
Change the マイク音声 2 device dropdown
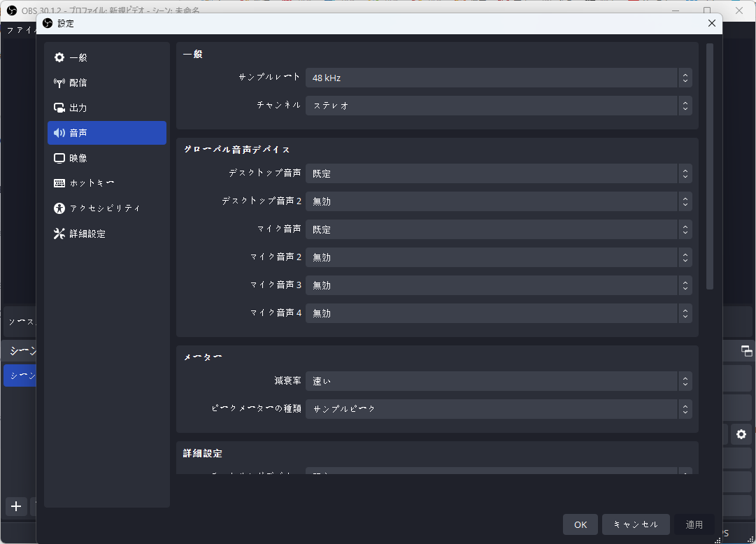tap(498, 257)
